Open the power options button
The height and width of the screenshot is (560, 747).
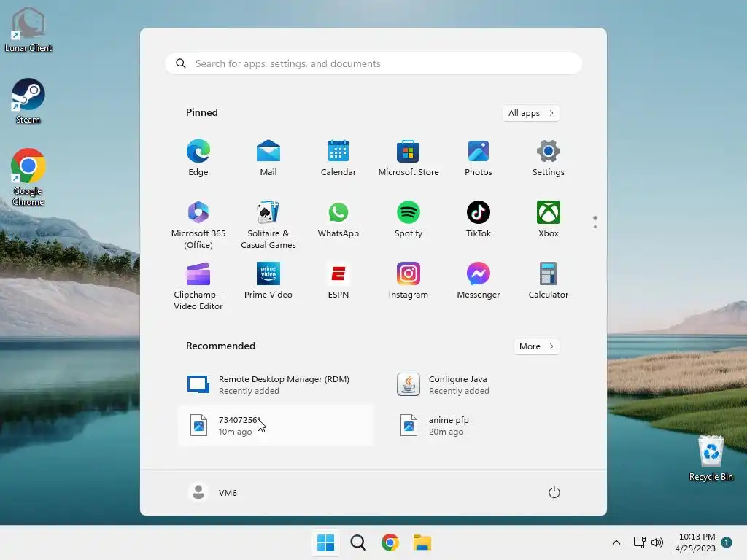click(x=554, y=492)
